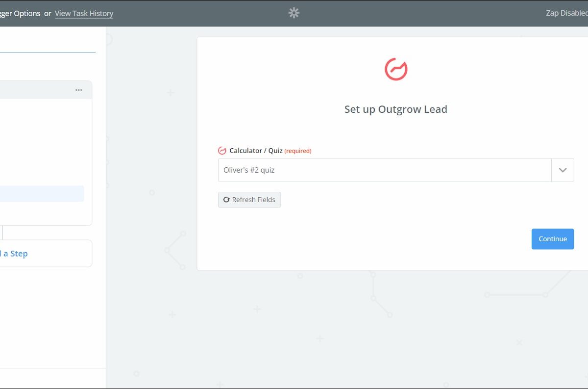
Task: Click the "Set up Outgrow Lead" heading
Action: click(395, 109)
